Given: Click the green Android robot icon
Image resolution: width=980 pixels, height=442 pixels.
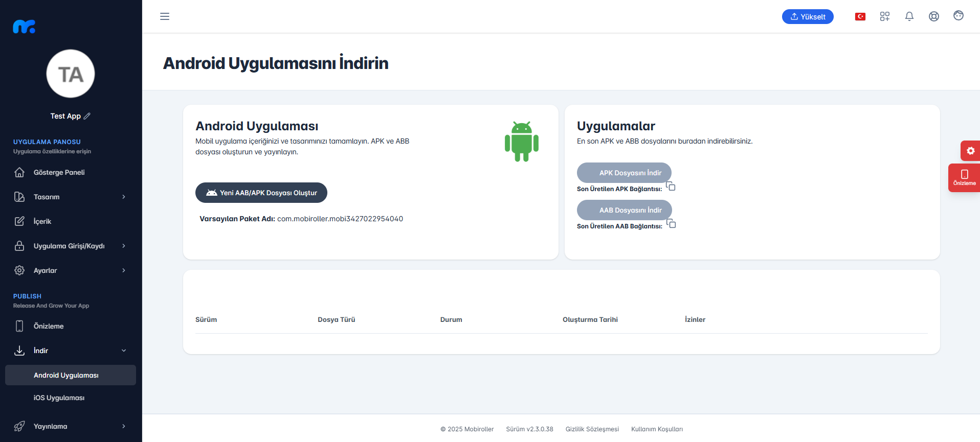Looking at the screenshot, I should [x=522, y=142].
